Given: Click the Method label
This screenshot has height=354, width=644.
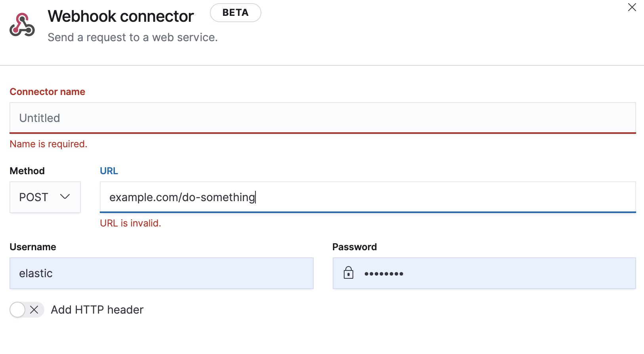Looking at the screenshot, I should click(x=27, y=171).
